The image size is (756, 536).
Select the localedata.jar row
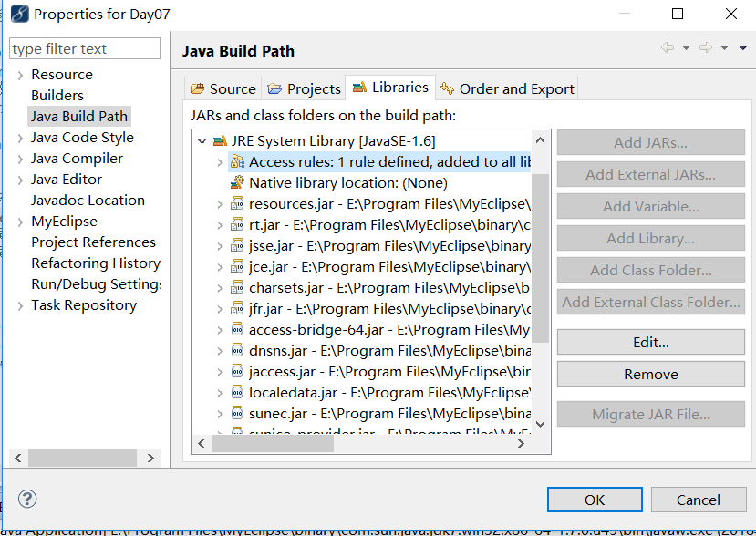(x=379, y=393)
